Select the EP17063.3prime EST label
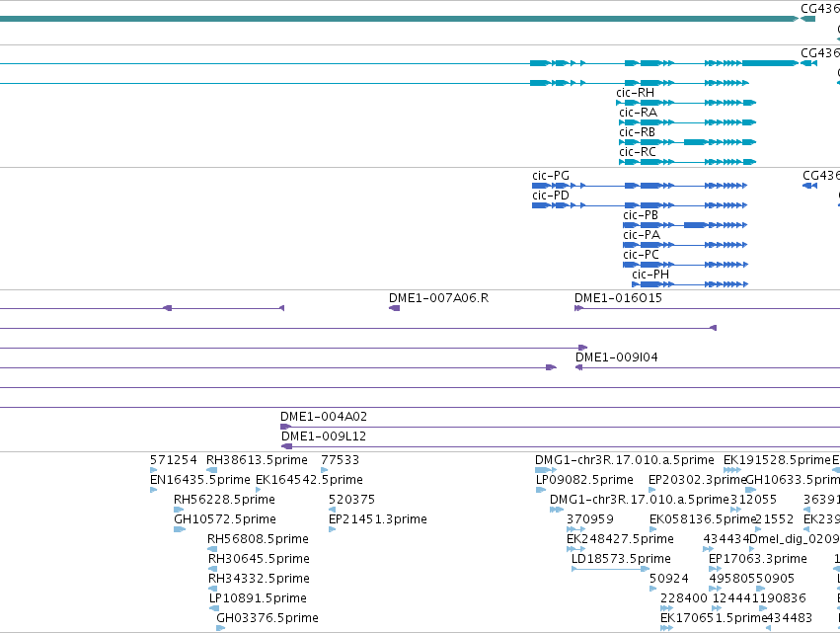This screenshot has width=840, height=633. coord(757,559)
